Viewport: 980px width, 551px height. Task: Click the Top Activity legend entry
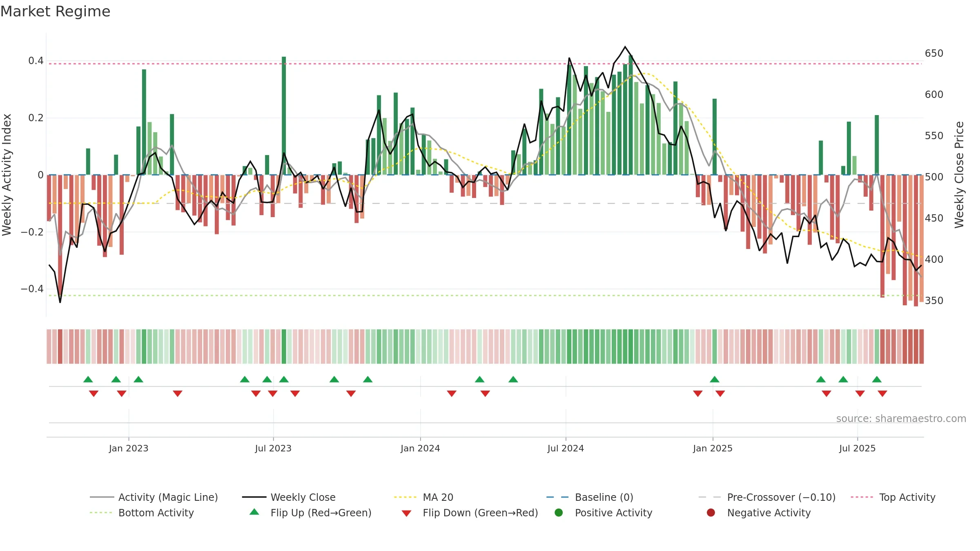(893, 497)
